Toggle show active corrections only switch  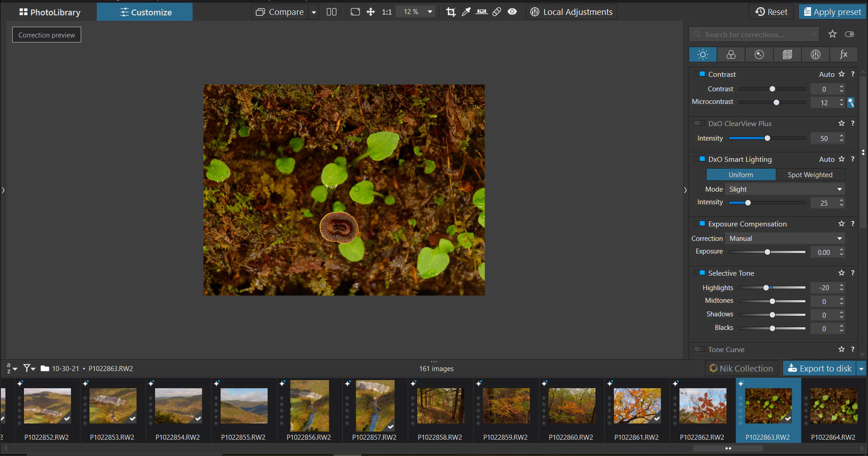click(849, 34)
